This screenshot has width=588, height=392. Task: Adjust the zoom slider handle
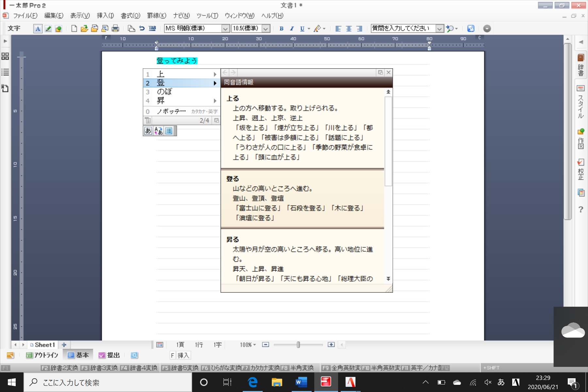pyautogui.click(x=298, y=345)
